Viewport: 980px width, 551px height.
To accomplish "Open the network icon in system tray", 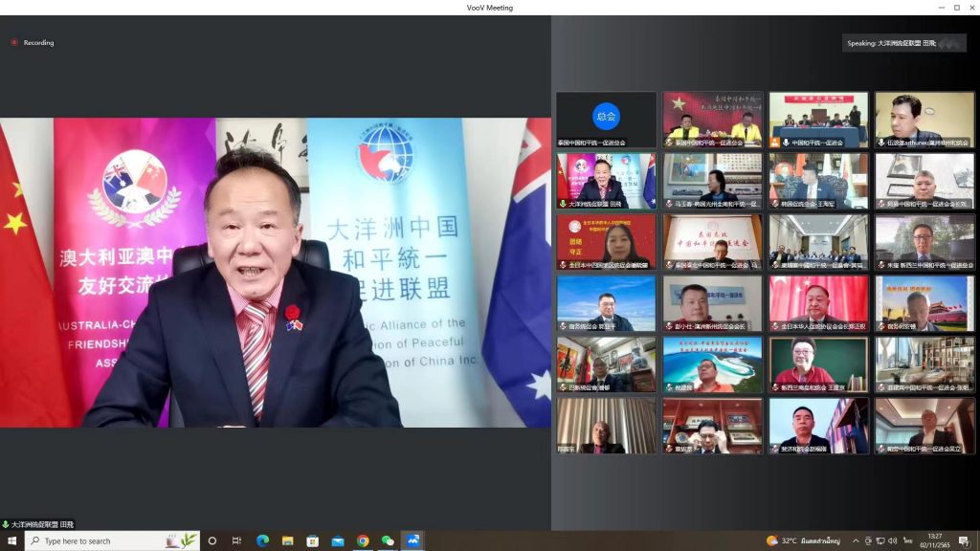I will [x=880, y=541].
